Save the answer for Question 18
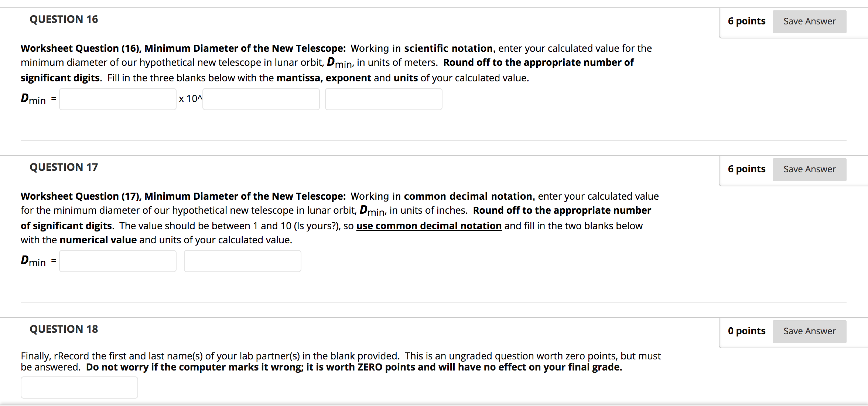Image resolution: width=868 pixels, height=406 pixels. click(809, 332)
